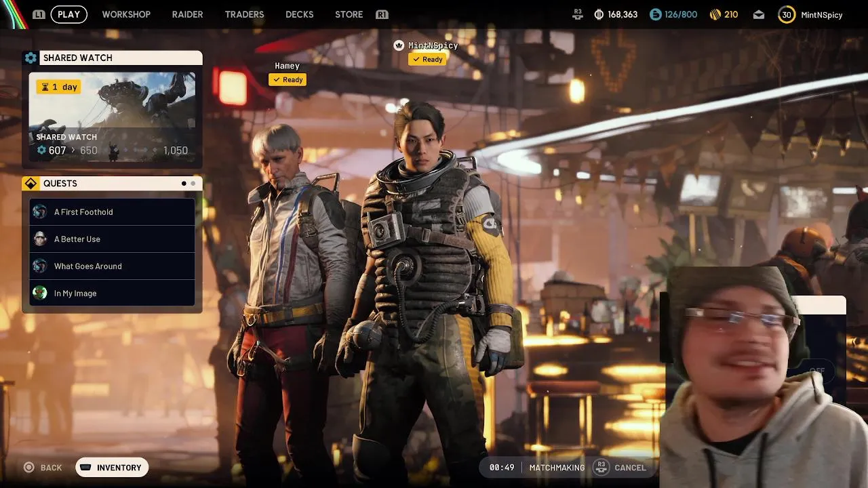Click the L1 previous-tab icon
The height and width of the screenshot is (488, 868).
pyautogui.click(x=39, y=14)
